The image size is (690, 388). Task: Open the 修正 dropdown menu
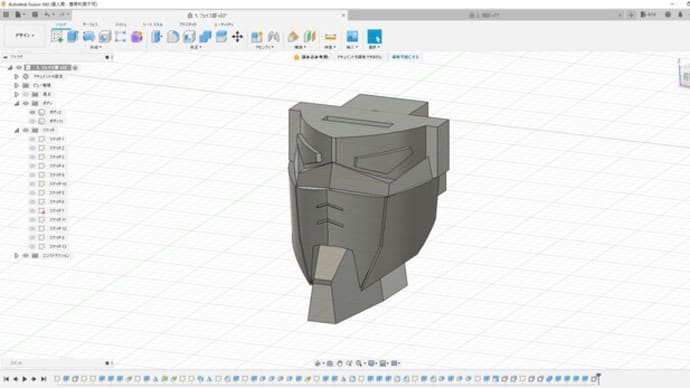pos(195,47)
